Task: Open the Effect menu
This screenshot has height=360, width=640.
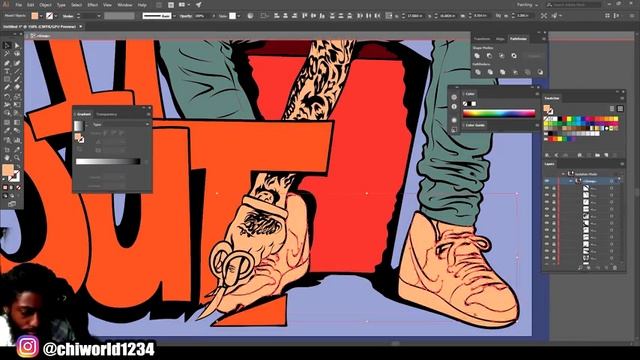Action: point(93,5)
